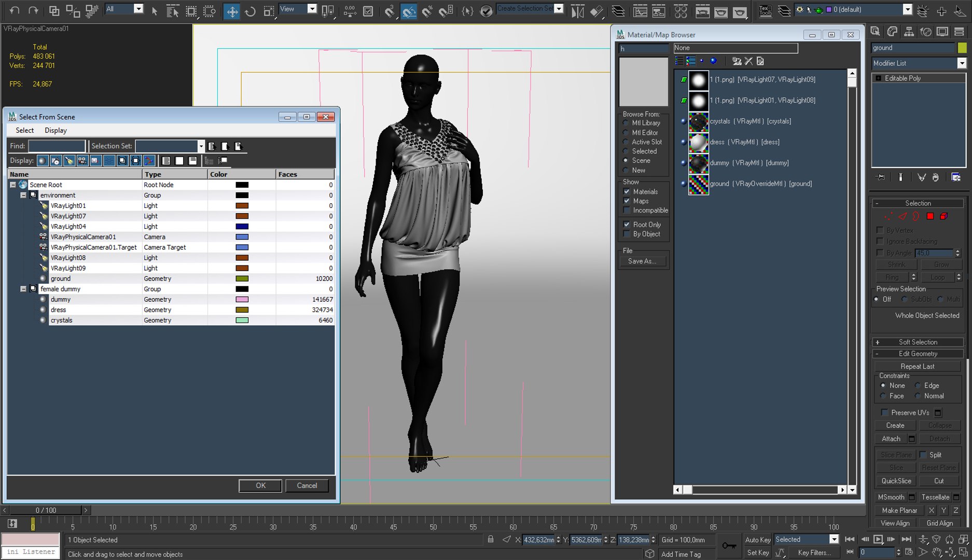The image size is (972, 560).
Task: Open the Select by Name tool
Action: pyautogui.click(x=172, y=11)
